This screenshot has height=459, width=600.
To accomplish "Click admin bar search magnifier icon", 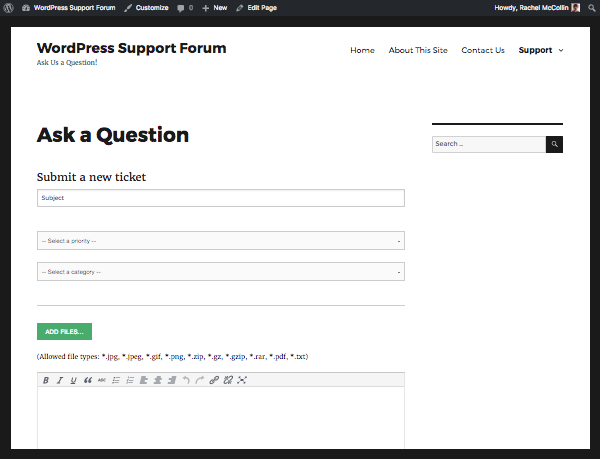I will pos(592,8).
